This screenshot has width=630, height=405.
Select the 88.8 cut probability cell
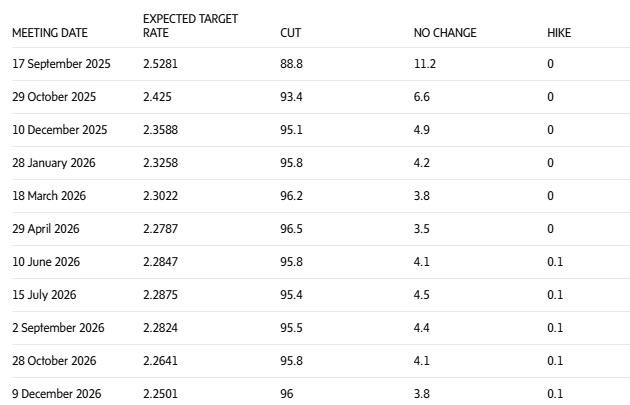[291, 64]
